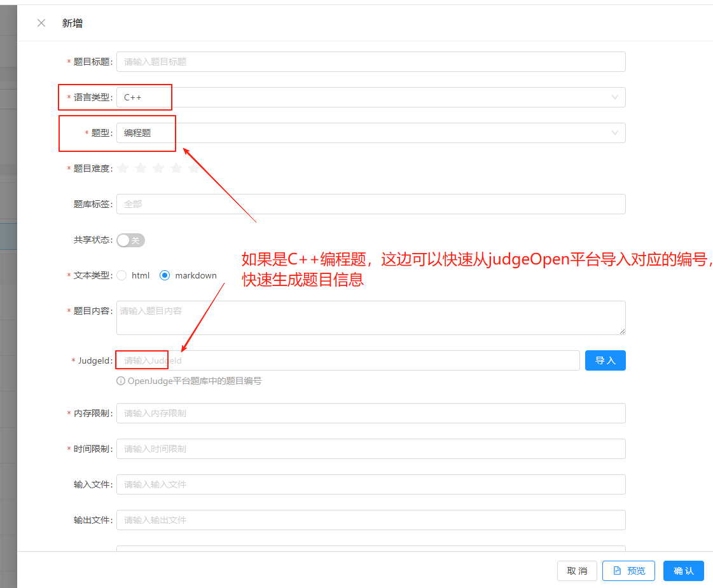
Task: Rate difficulty with the fourth star
Action: pos(176,168)
